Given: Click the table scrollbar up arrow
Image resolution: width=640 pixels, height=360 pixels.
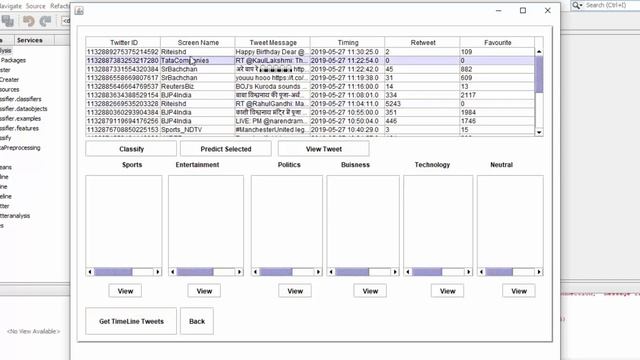Looking at the screenshot, I should [539, 52].
